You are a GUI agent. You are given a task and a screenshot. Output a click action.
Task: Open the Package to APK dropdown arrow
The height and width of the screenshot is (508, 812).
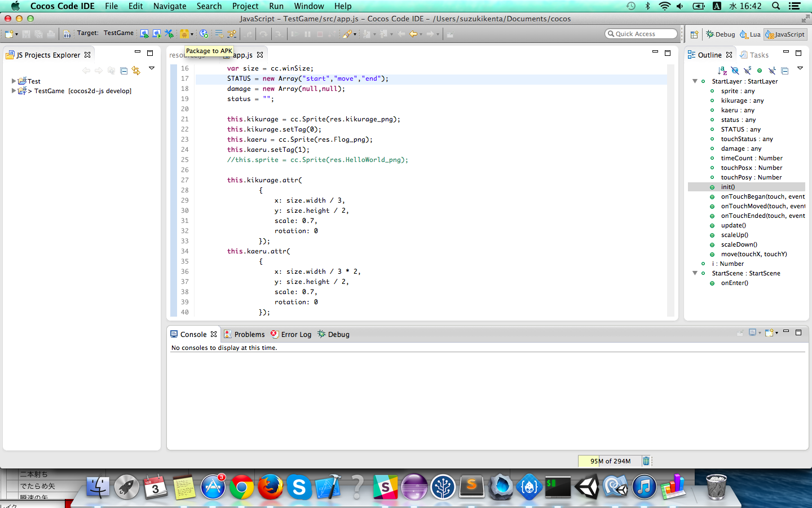pyautogui.click(x=192, y=34)
